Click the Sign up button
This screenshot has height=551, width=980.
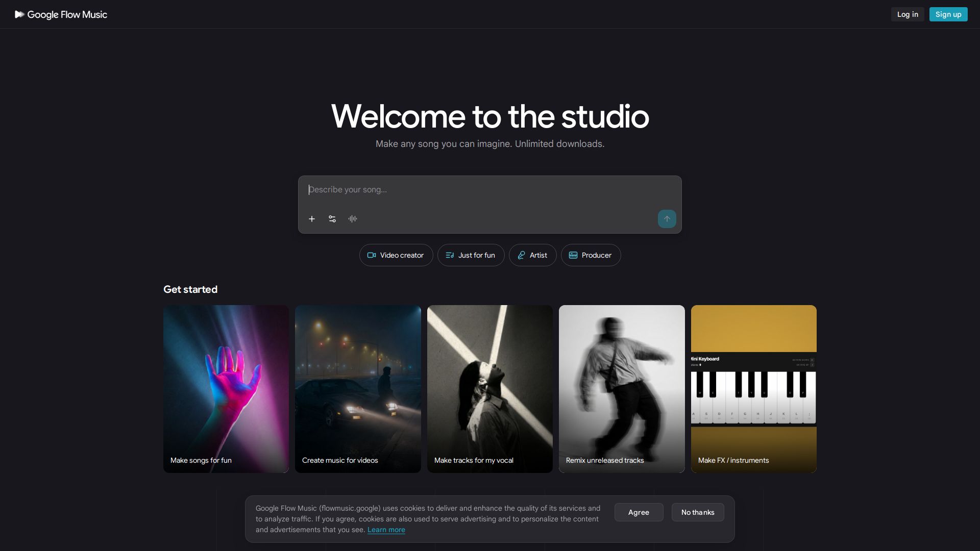point(948,14)
